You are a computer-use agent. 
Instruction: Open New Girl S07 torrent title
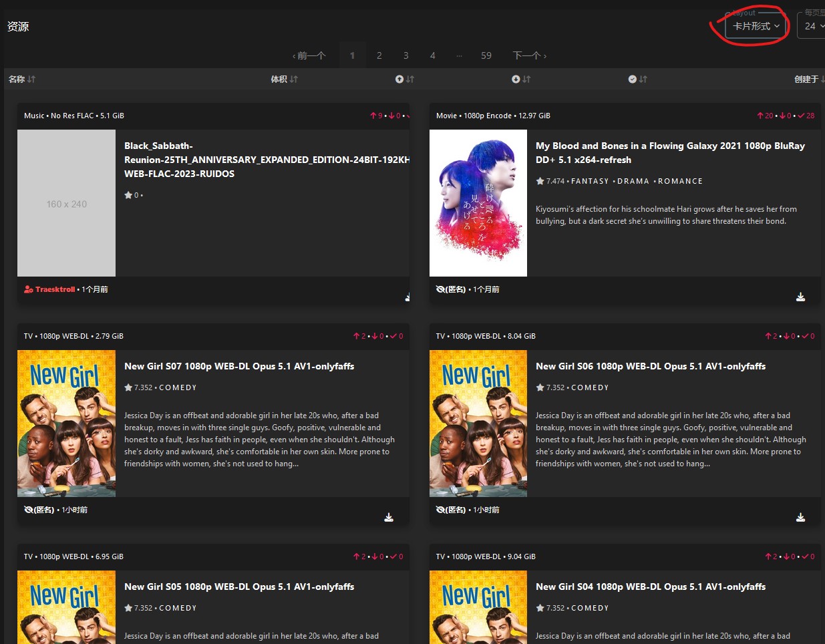click(239, 366)
